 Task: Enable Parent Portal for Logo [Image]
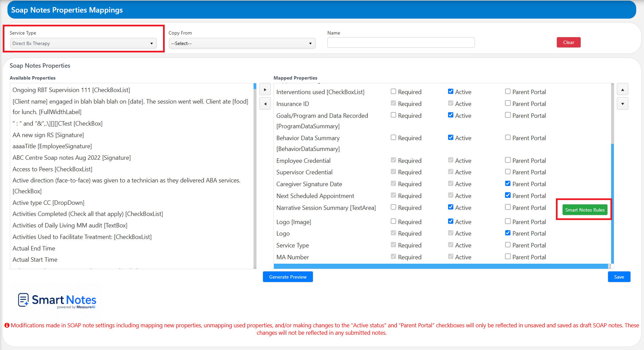(508, 221)
